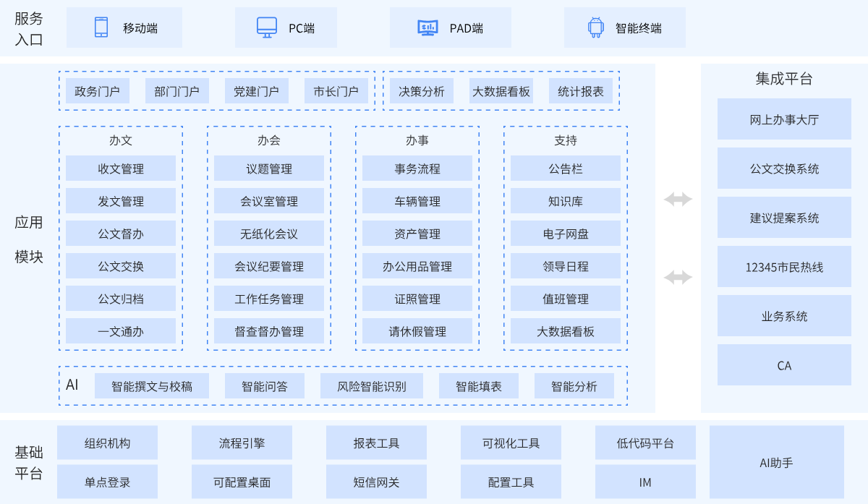Click the 智能撰文与校稿 AI feature
Screen dimensions: 868x504
pos(152,386)
